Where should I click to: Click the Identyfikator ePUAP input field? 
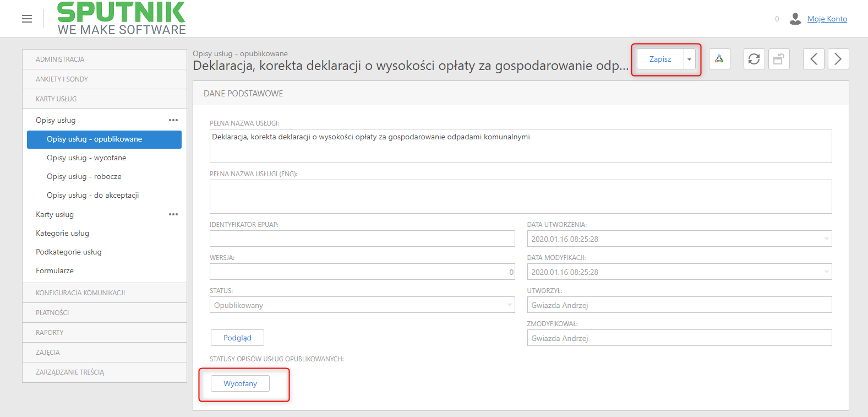(x=362, y=239)
